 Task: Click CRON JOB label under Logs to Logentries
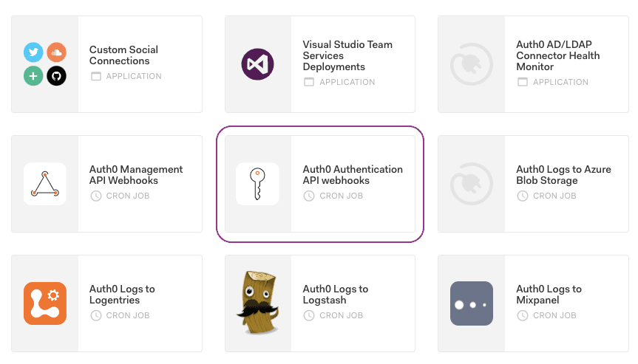point(128,315)
